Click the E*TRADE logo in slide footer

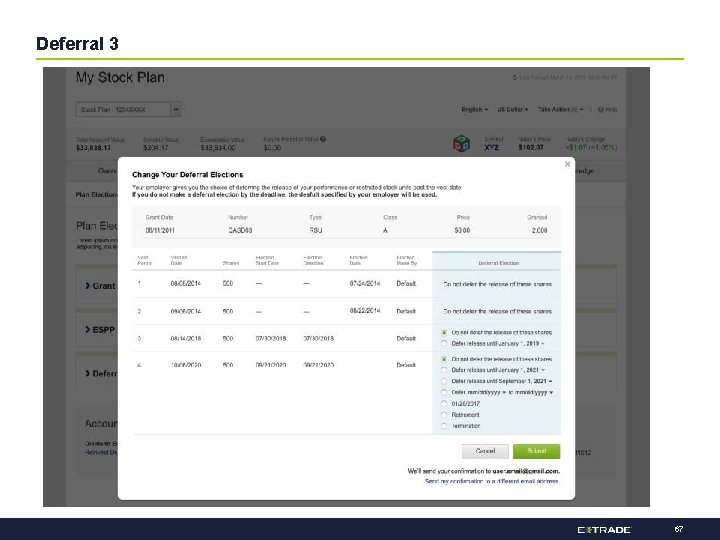pos(604,530)
